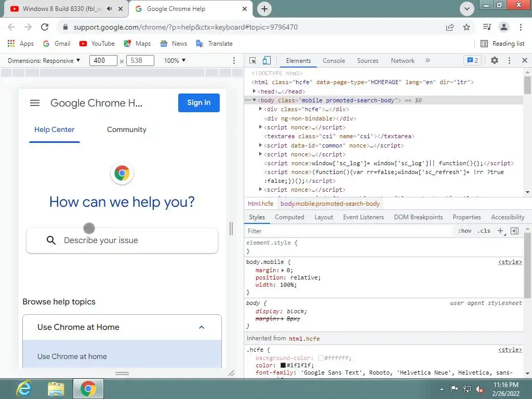Open Chrome three-dot menu
Viewport: 532px width, 399px height.
[x=521, y=27]
